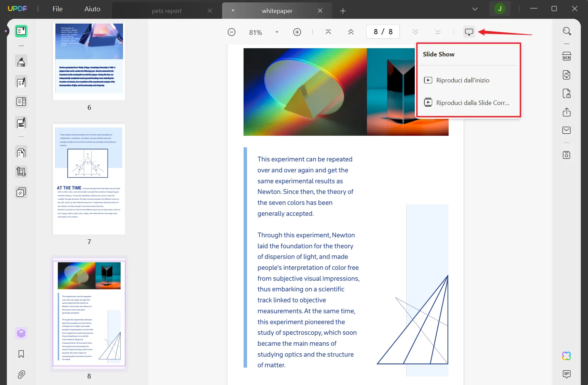Click the Save as other icon
588x385 pixels.
pos(567,155)
